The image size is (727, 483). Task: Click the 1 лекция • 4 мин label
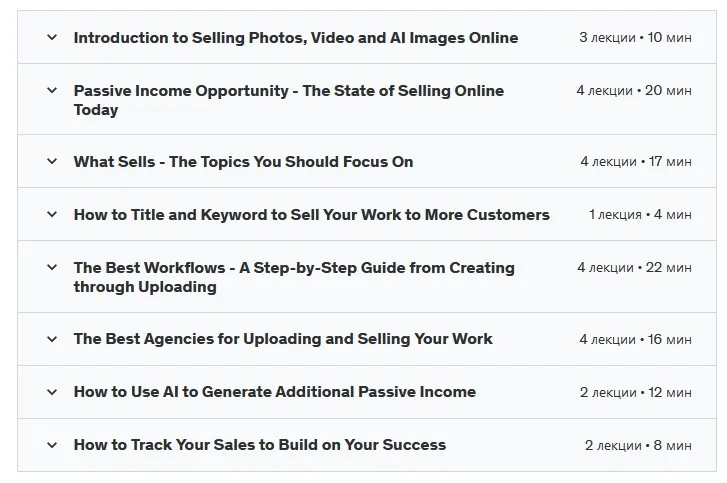tap(640, 215)
